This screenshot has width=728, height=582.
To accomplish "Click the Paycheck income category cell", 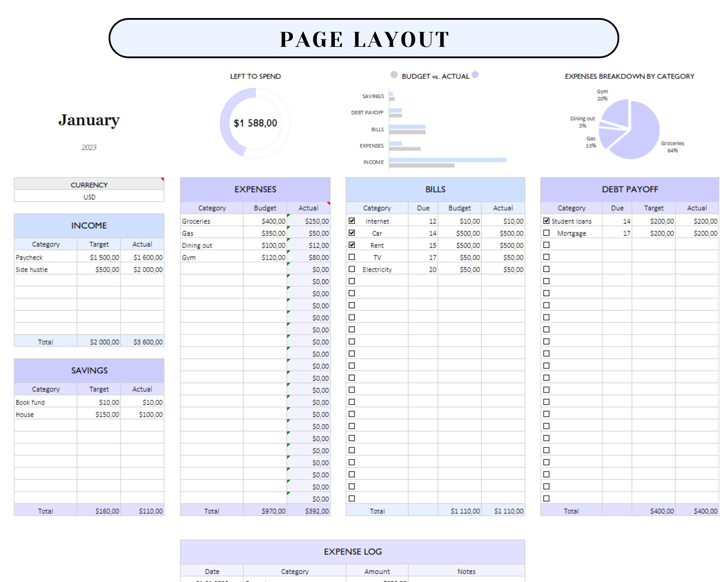I will tap(46, 257).
